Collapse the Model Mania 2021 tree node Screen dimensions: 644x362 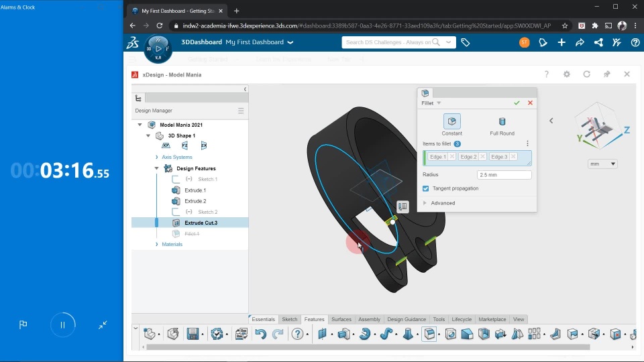[x=140, y=125]
